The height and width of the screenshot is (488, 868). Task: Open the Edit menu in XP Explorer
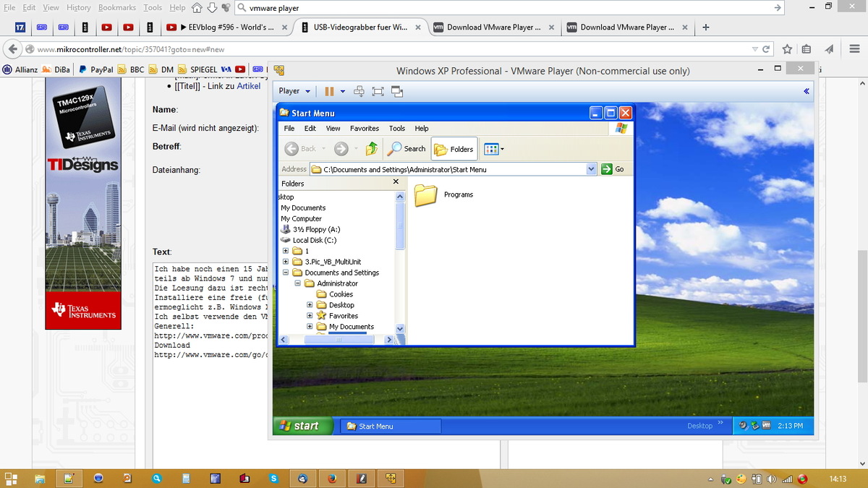tap(310, 129)
